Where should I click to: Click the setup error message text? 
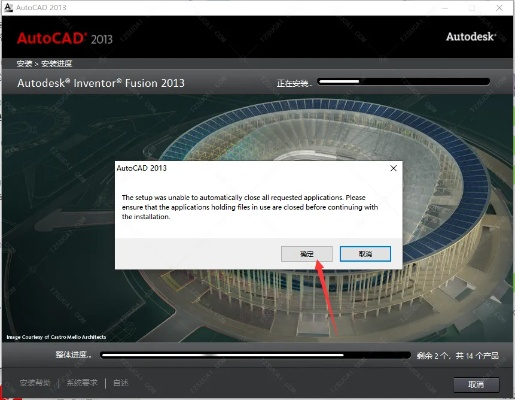click(x=250, y=207)
